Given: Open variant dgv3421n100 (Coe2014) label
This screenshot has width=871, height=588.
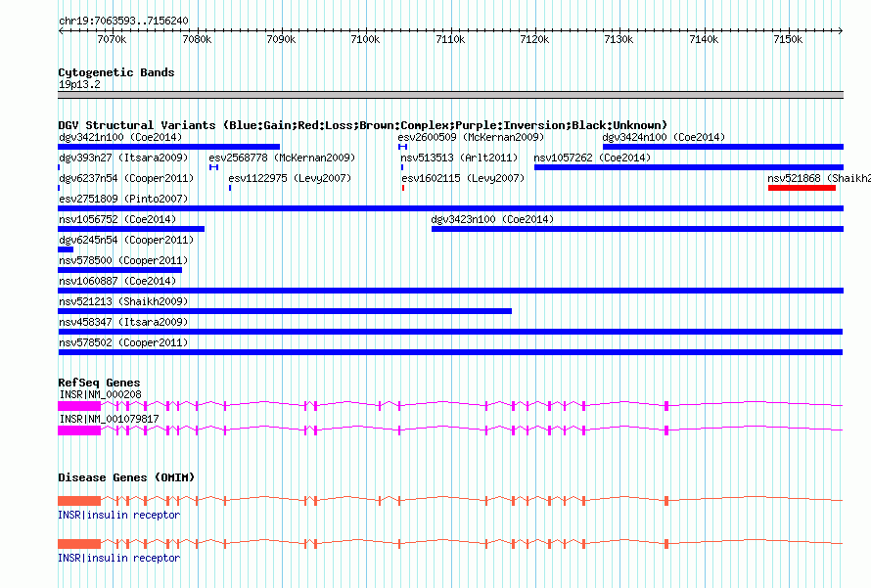Looking at the screenshot, I should point(120,137).
